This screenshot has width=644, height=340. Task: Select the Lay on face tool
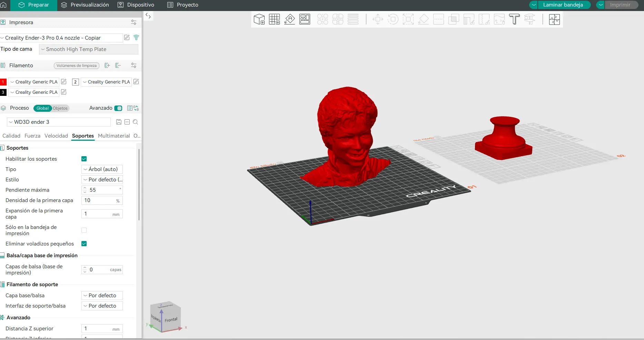coord(423,19)
